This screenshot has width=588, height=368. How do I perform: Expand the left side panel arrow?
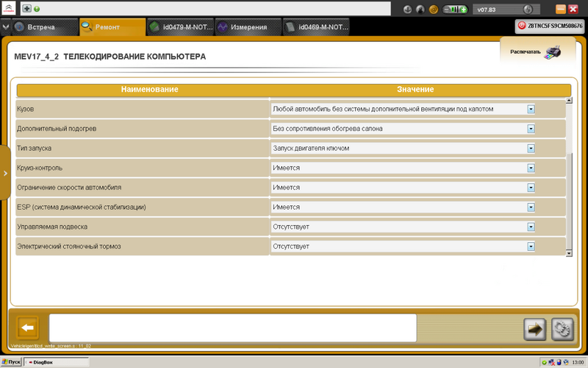5,174
